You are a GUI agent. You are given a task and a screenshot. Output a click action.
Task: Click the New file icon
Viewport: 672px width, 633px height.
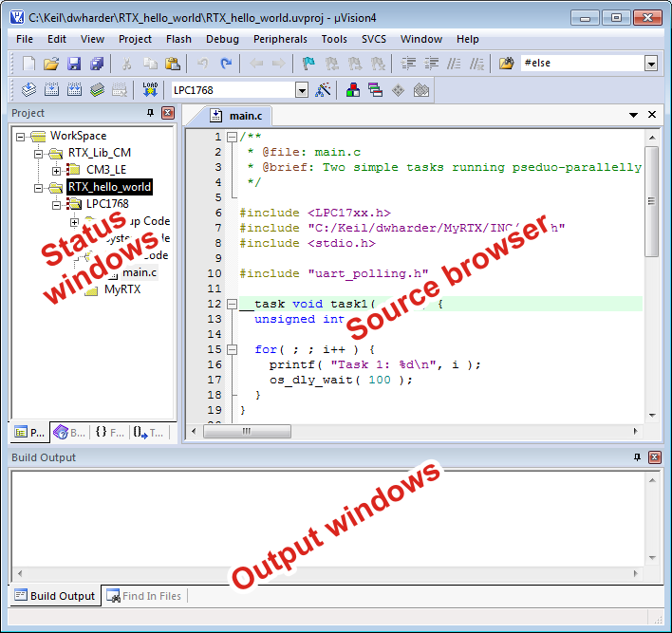pos(28,64)
